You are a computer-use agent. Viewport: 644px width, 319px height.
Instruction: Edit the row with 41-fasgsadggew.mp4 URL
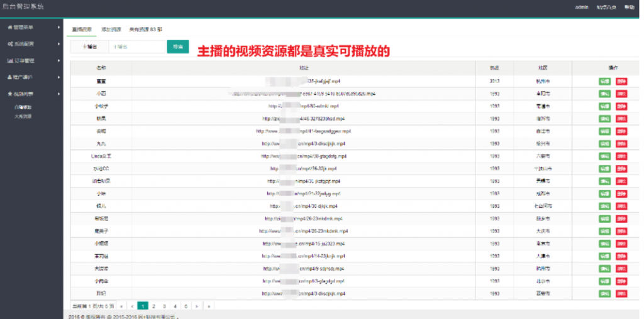(604, 131)
